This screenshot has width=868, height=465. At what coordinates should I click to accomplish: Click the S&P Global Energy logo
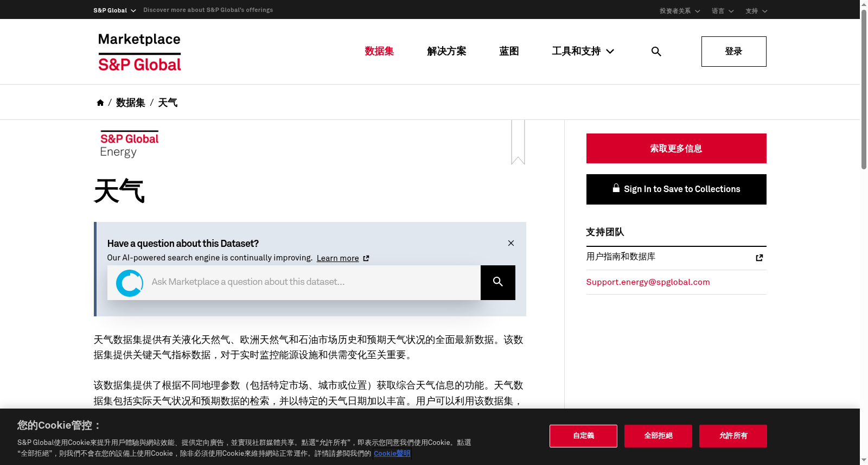pos(129,144)
